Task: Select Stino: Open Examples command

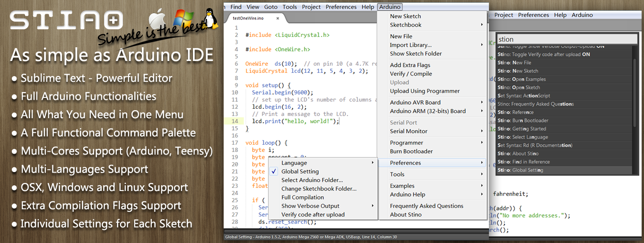Action: coord(522,79)
